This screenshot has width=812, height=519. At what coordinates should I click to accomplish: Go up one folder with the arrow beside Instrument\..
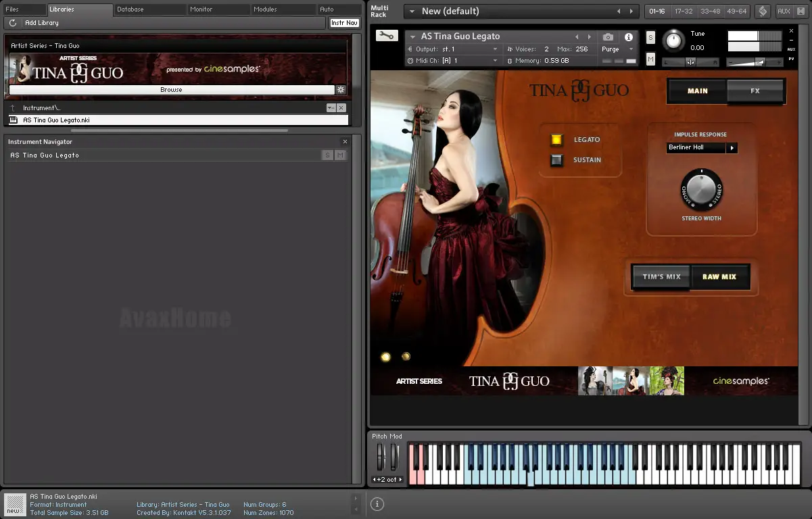click(13, 107)
